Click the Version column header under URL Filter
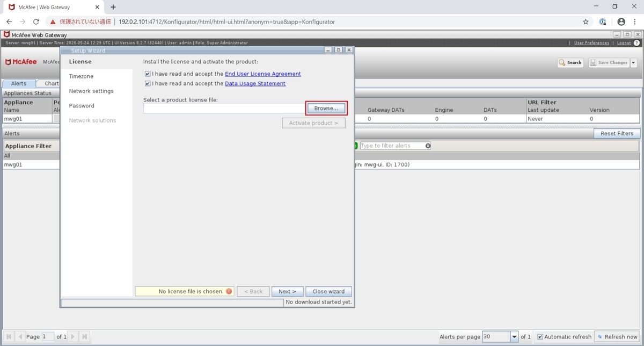 [x=599, y=110]
